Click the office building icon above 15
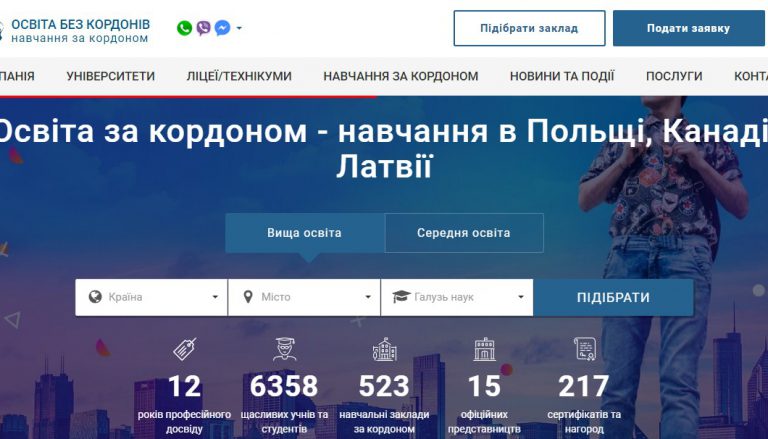 click(484, 349)
